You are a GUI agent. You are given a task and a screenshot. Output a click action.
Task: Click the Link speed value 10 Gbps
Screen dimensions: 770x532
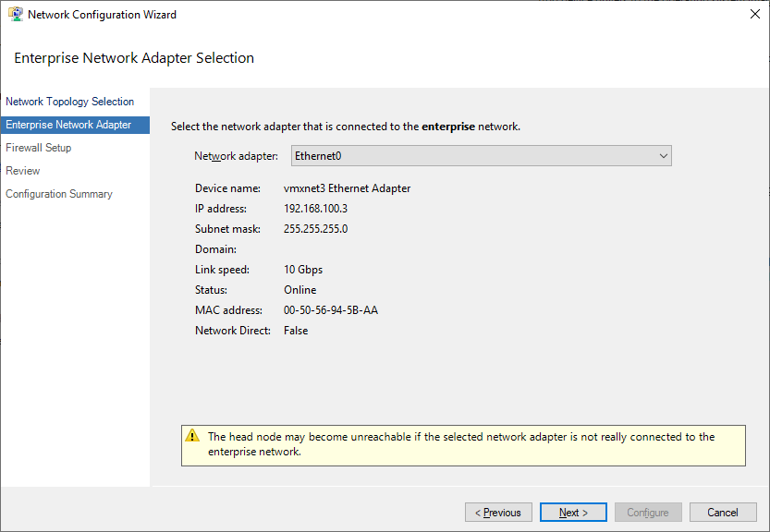[302, 269]
